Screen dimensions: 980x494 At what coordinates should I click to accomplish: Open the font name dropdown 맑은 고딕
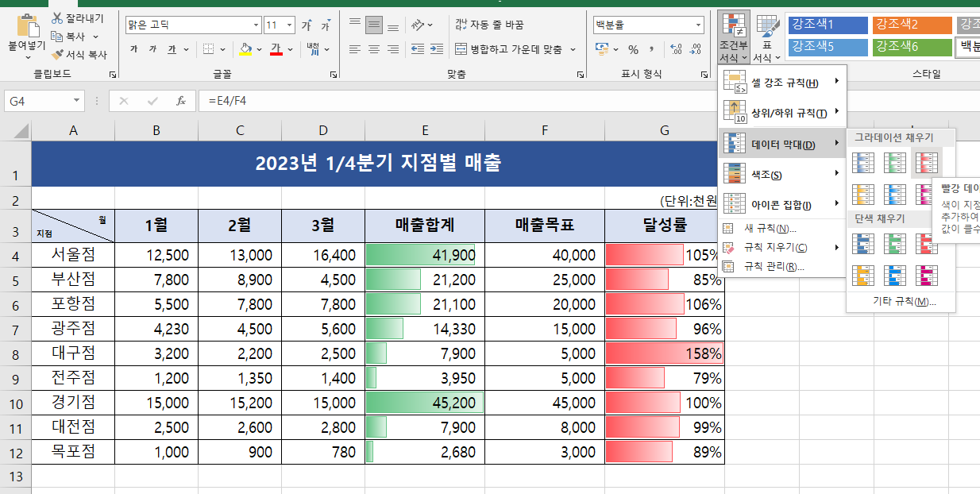coord(255,25)
